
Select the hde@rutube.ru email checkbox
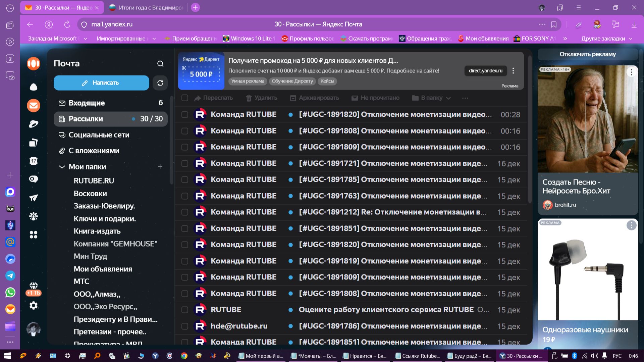[185, 326]
